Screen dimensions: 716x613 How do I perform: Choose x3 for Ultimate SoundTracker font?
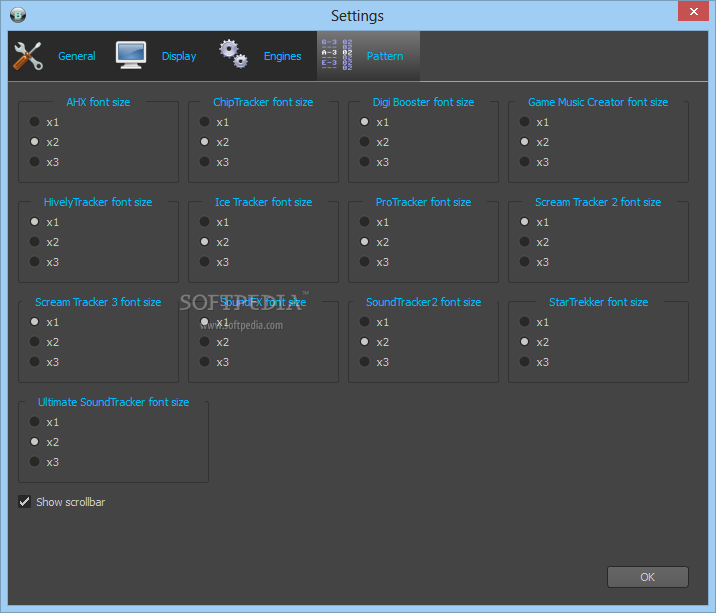tap(34, 462)
